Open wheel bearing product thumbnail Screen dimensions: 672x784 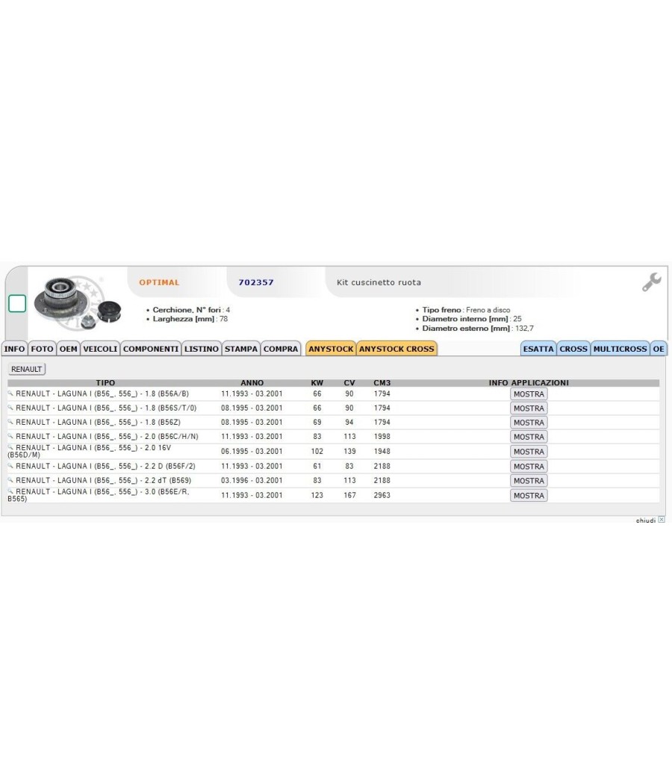(x=78, y=303)
